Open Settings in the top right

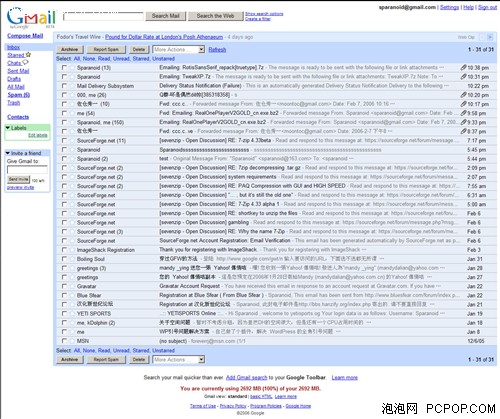pyautogui.click(x=449, y=7)
